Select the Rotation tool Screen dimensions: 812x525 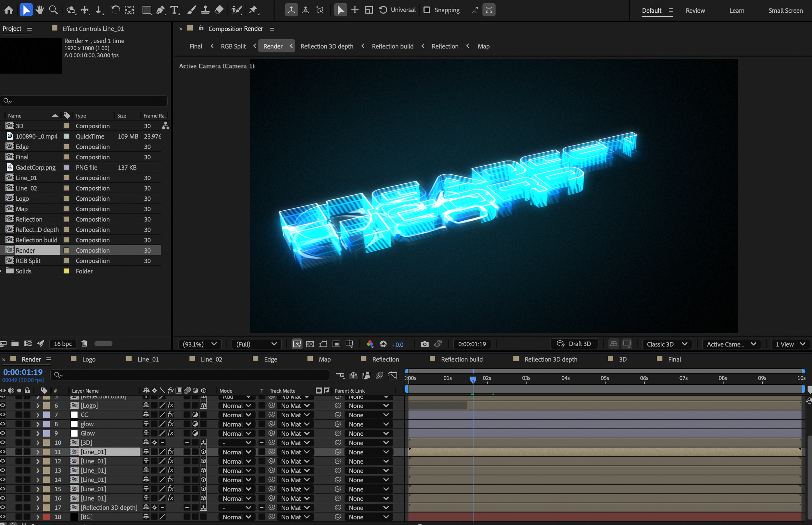pos(115,10)
